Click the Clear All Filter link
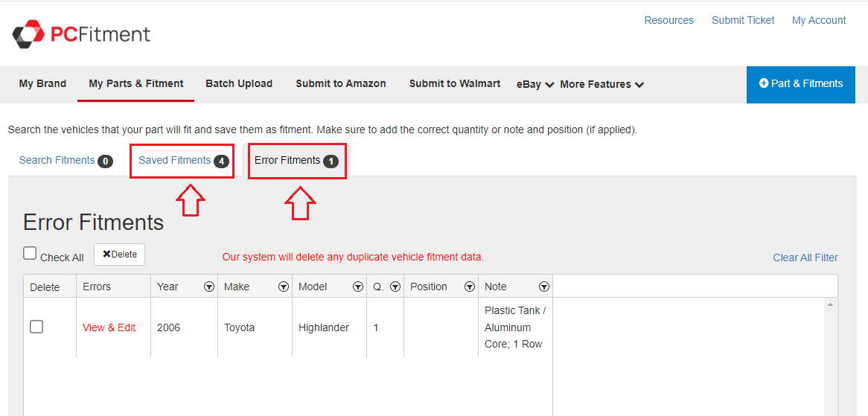The width and height of the screenshot is (868, 416). tap(805, 257)
